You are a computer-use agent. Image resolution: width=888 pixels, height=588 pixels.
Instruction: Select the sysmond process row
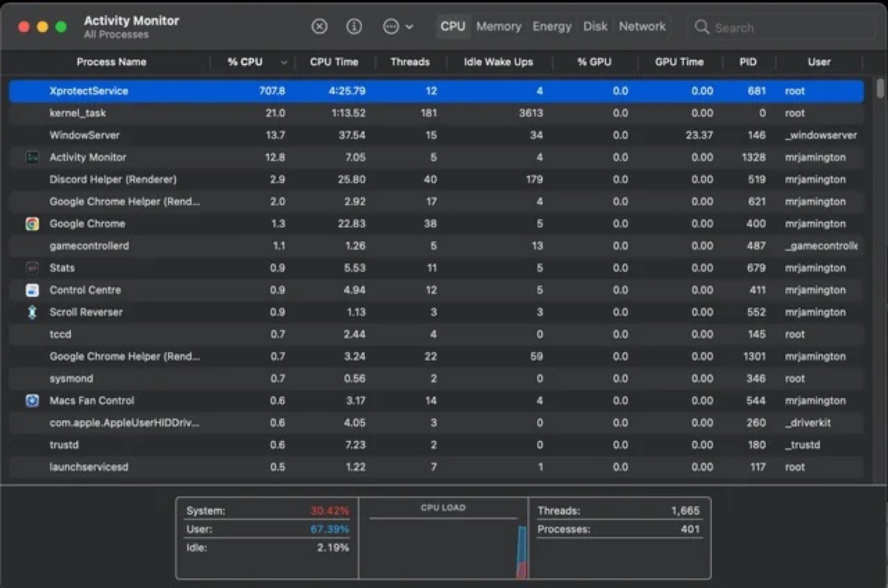tap(436, 379)
